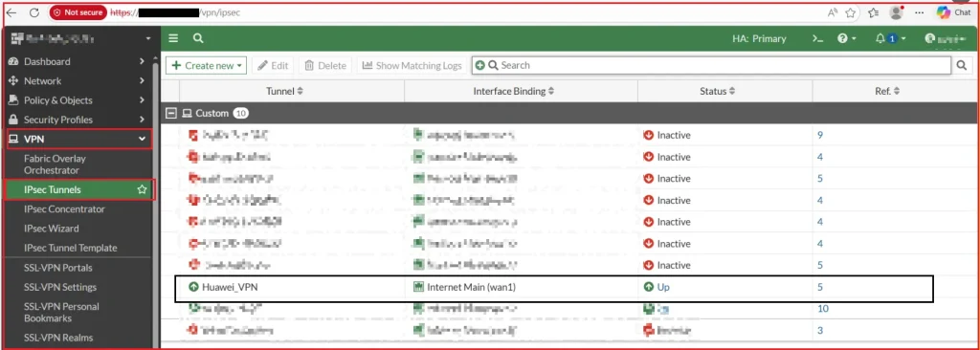Expand the Dashboard menu
Viewport: 980px width, 350px height.
78,61
